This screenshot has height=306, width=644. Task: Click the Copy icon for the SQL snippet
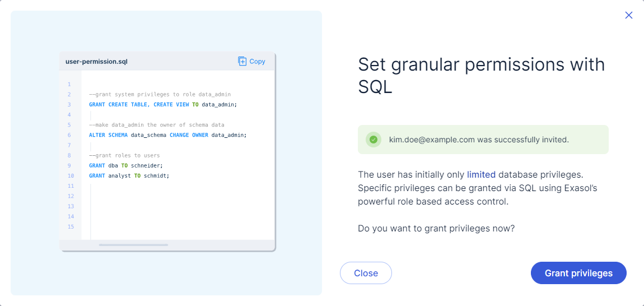coord(242,61)
